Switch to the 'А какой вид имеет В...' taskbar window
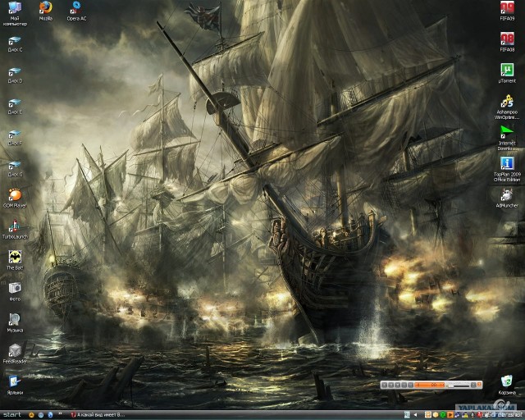The height and width of the screenshot is (420, 525). coord(98,415)
